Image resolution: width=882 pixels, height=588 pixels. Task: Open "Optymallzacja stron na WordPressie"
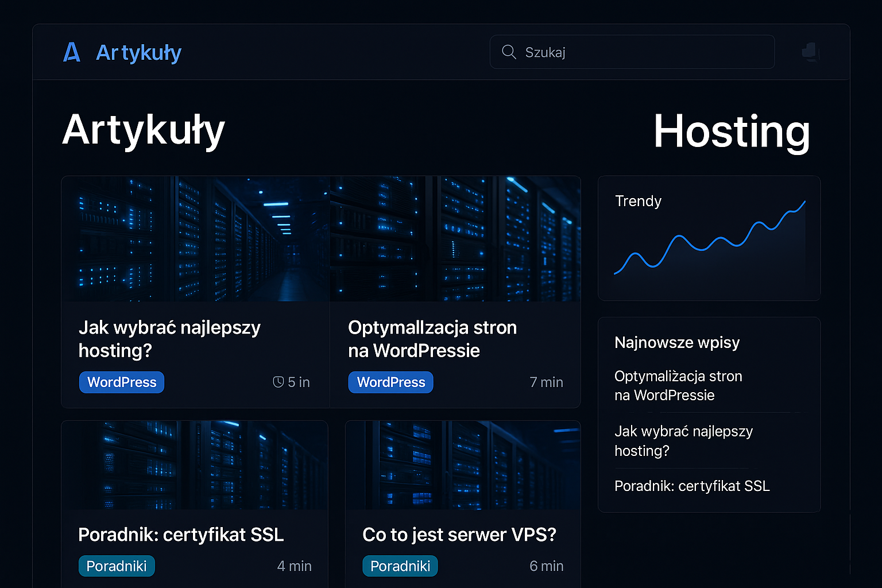(432, 339)
